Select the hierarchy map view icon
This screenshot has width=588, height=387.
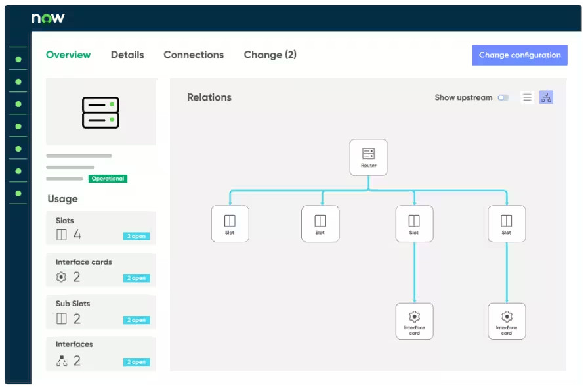tap(546, 97)
